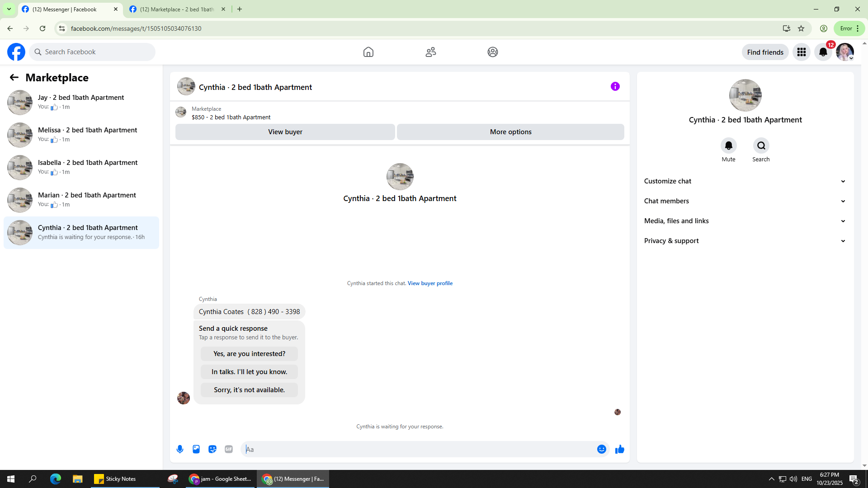This screenshot has width=868, height=488.
Task: Search within the conversation
Action: [761, 146]
